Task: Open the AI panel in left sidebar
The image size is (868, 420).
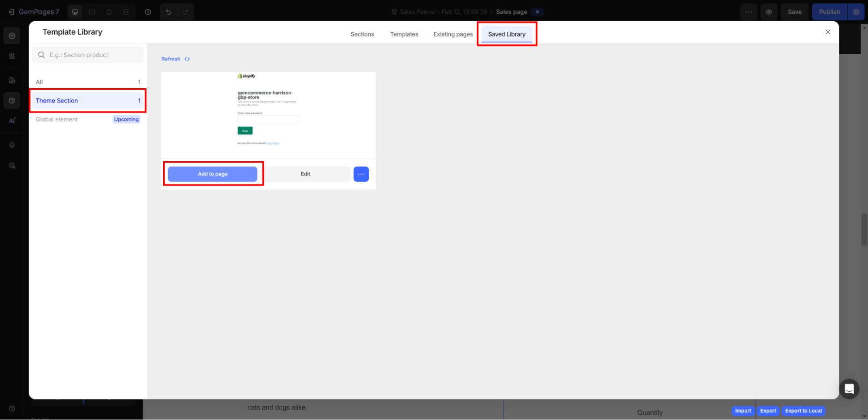Action: 12,120
